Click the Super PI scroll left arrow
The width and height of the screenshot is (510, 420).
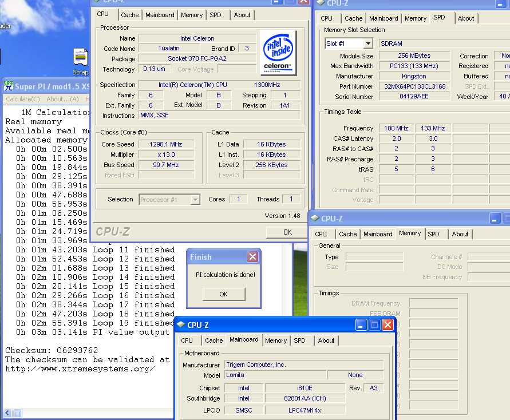(7, 413)
